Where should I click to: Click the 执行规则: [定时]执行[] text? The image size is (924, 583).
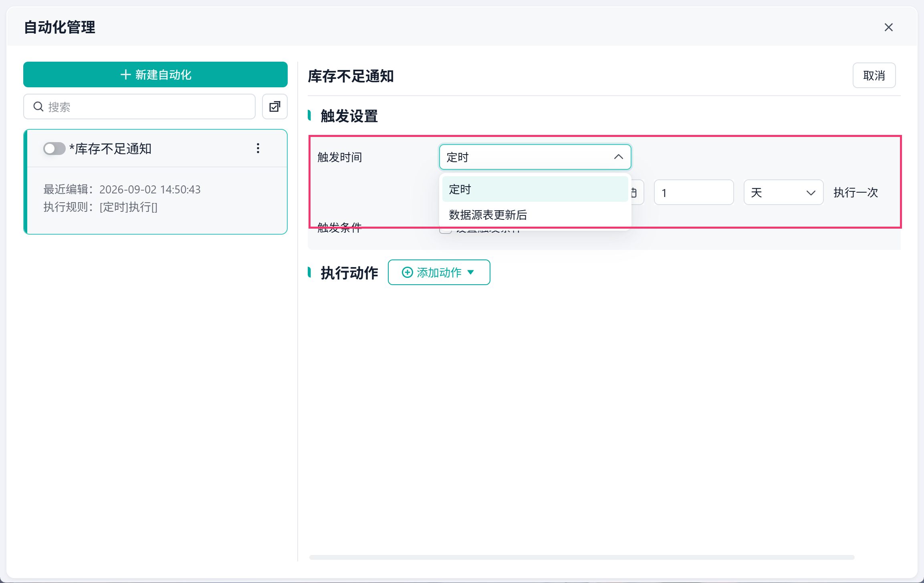point(100,207)
